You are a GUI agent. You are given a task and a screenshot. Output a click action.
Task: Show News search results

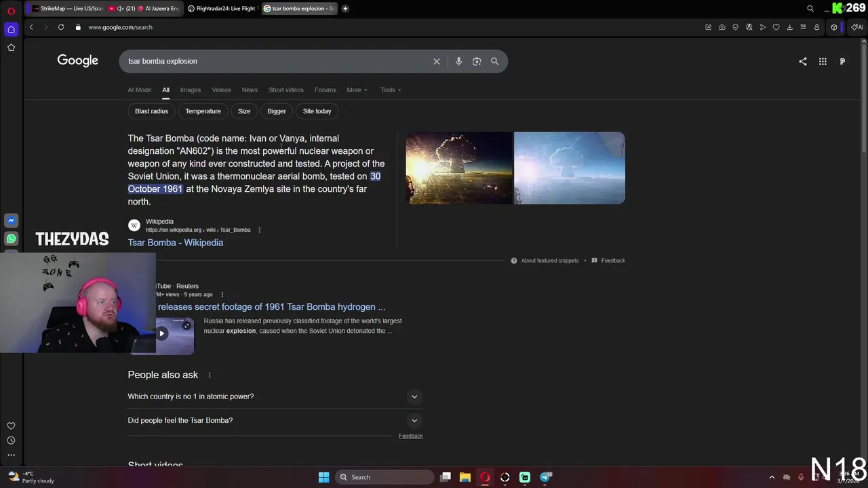[x=250, y=89]
